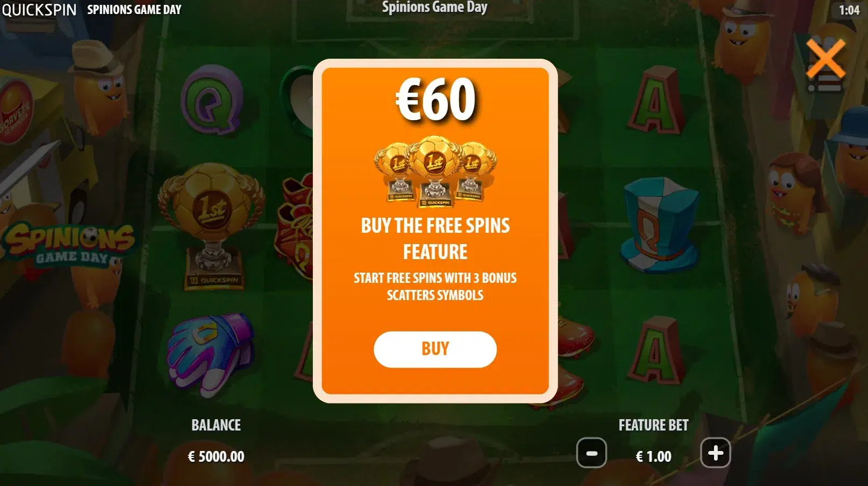Click the QUICKSPIN brand logo
The height and width of the screenshot is (486, 868).
tap(39, 10)
